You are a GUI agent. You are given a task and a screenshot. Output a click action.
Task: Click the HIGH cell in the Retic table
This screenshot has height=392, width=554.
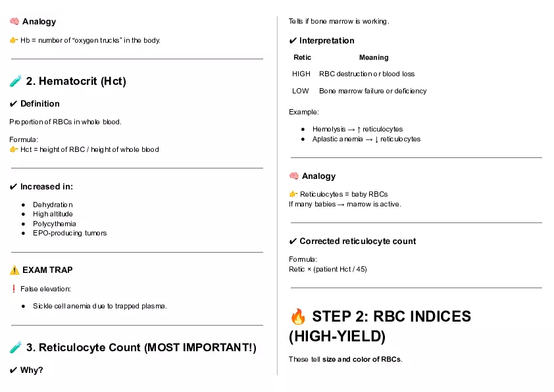[x=301, y=74]
